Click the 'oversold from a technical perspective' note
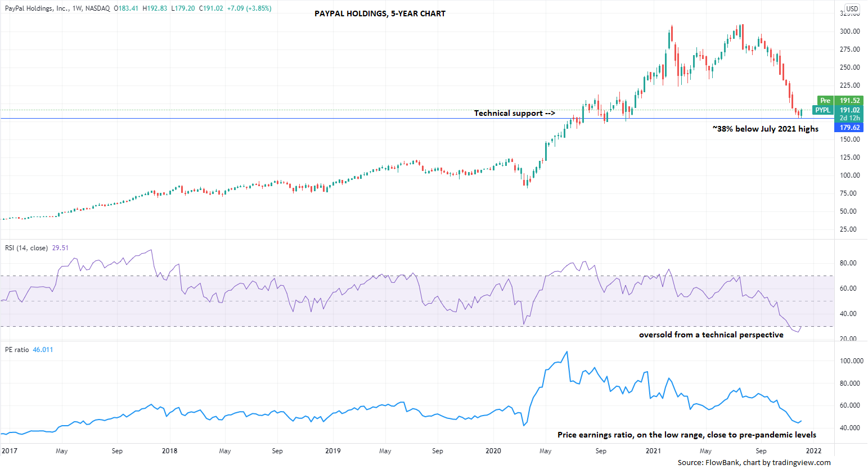868x469 pixels. 711,335
